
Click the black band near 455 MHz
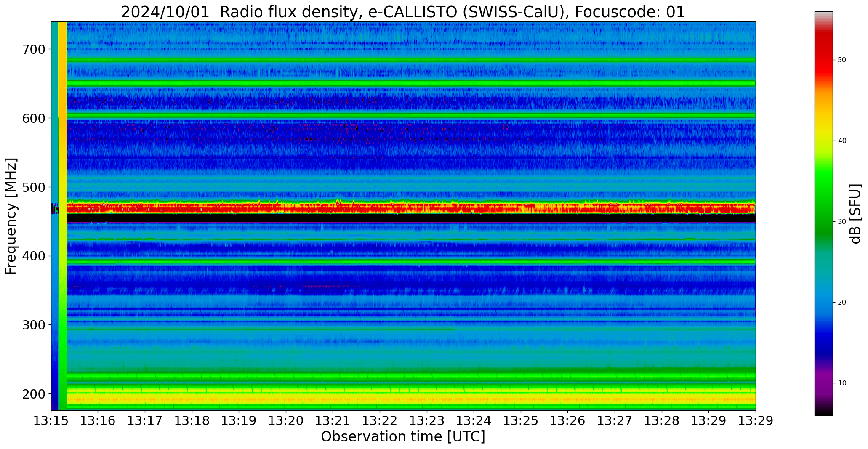(x=411, y=218)
